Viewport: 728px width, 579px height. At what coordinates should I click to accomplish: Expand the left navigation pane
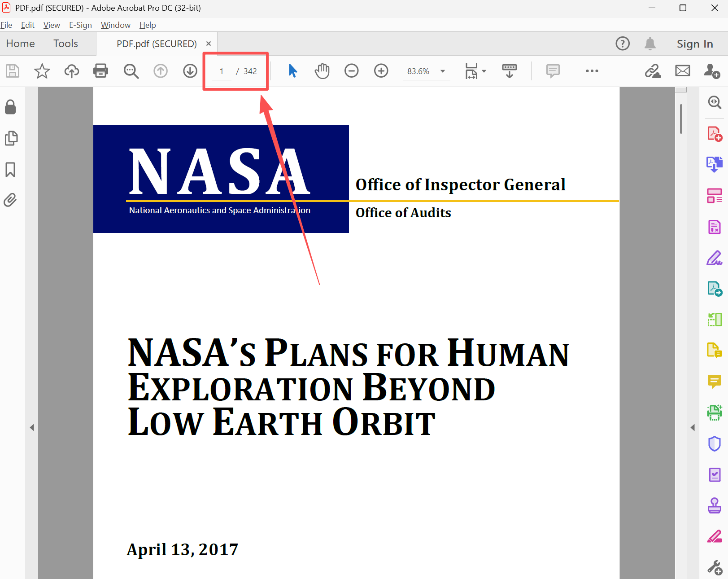coord(32,427)
